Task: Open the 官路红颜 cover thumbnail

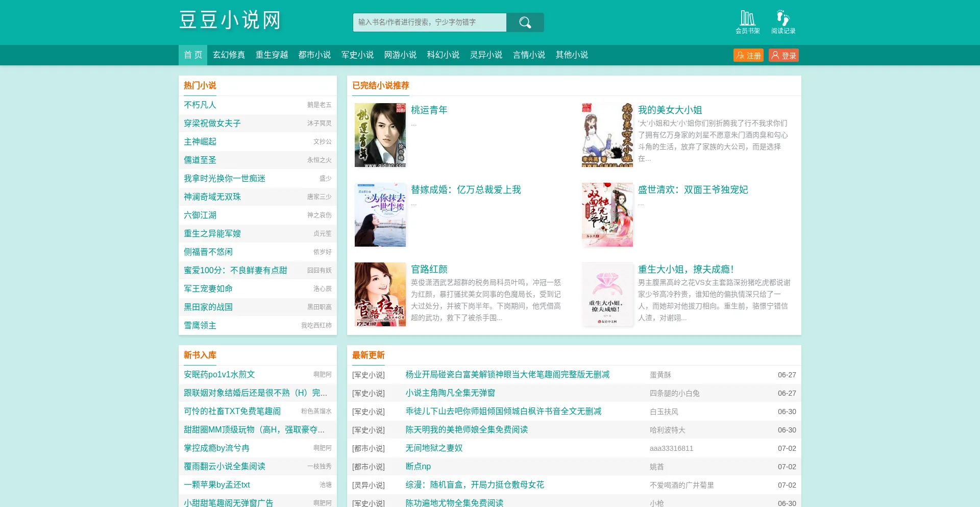Action: tap(380, 295)
